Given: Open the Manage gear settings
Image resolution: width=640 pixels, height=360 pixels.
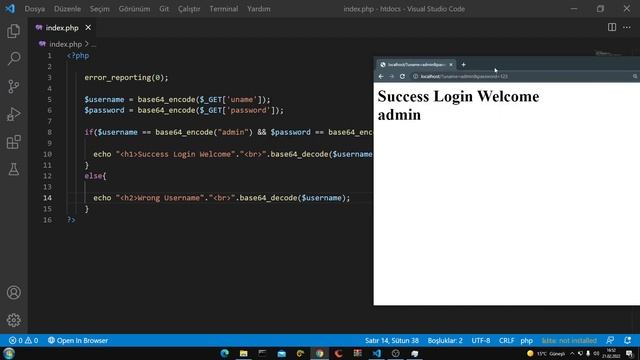Looking at the screenshot, I should point(13,320).
